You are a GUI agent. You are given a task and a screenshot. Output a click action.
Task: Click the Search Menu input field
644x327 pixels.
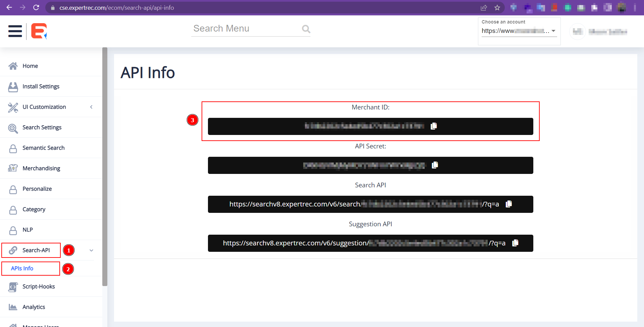click(245, 29)
